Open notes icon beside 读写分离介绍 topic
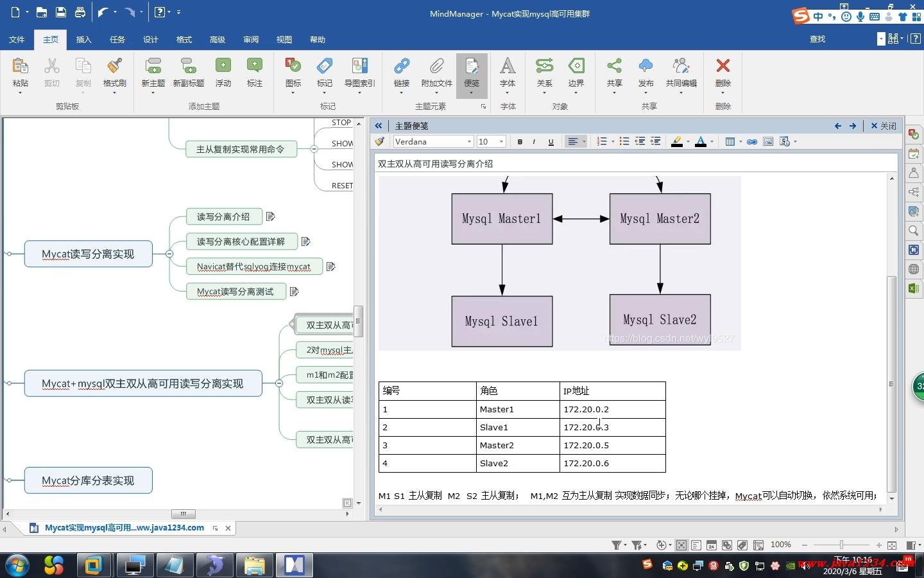The height and width of the screenshot is (578, 924). [270, 216]
